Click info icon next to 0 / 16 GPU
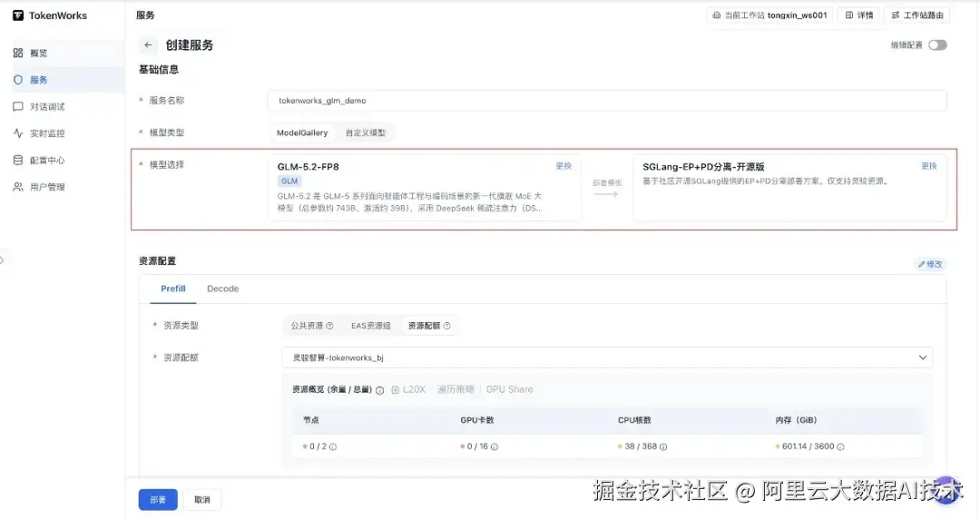The width and height of the screenshot is (980, 519). (x=495, y=446)
